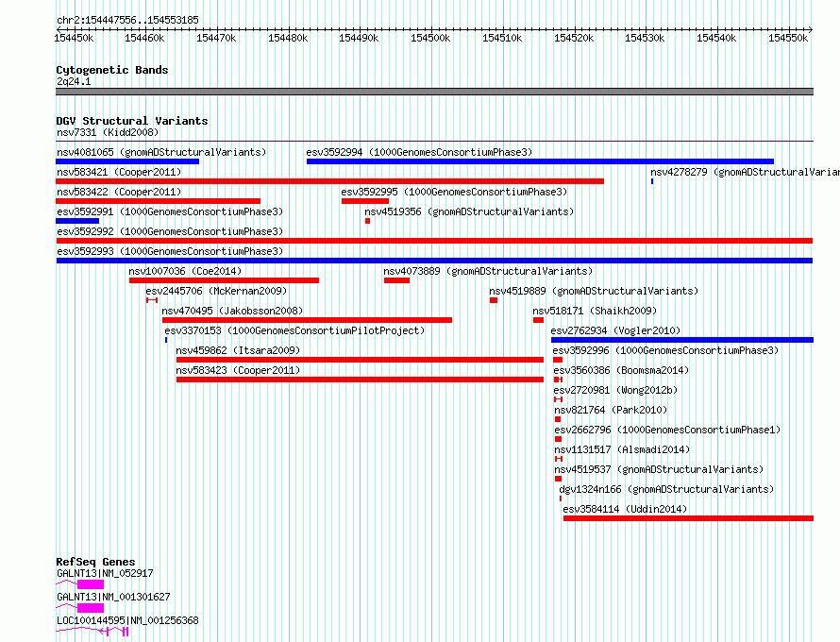Click the 154500k ruler position label
This screenshot has width=840, height=642.
coord(430,38)
